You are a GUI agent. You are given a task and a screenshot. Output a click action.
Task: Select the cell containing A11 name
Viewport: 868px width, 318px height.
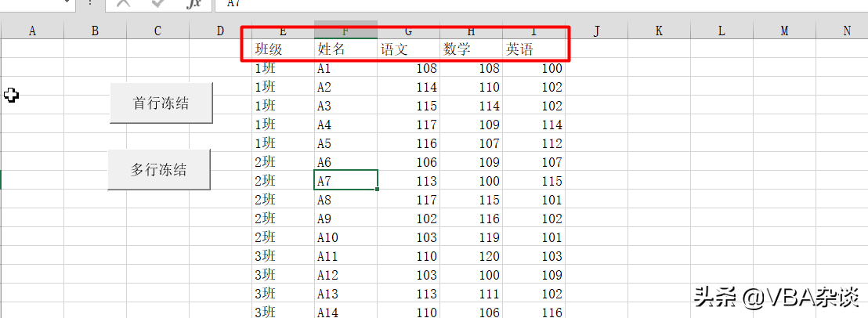tap(345, 256)
